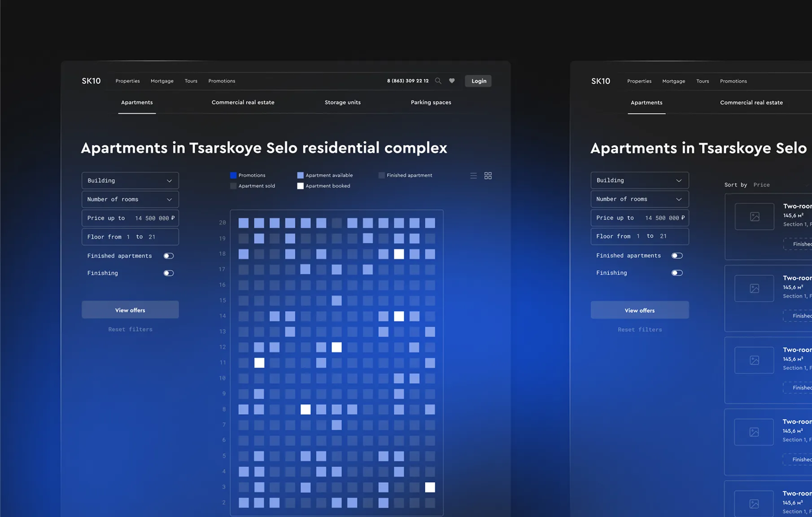This screenshot has height=517, width=812.
Task: Open Properties menu in right window
Action: [x=639, y=81]
